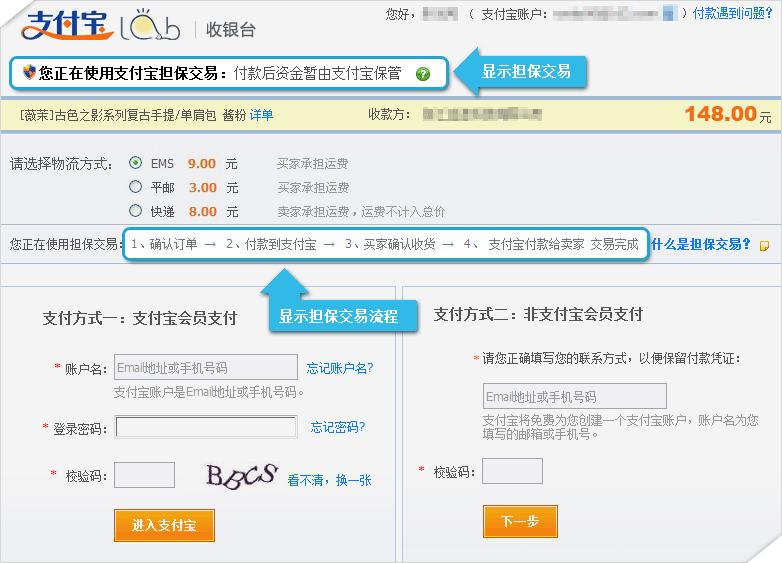Click 什么是担保交易 link
This screenshot has width=782, height=563.
[x=701, y=244]
